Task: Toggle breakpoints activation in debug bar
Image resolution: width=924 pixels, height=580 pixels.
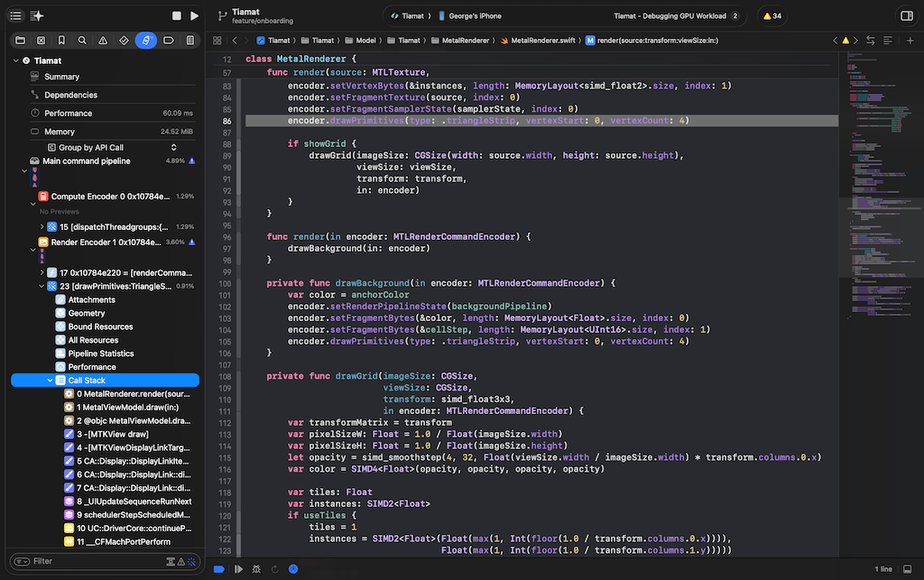Action: pyautogui.click(x=219, y=569)
